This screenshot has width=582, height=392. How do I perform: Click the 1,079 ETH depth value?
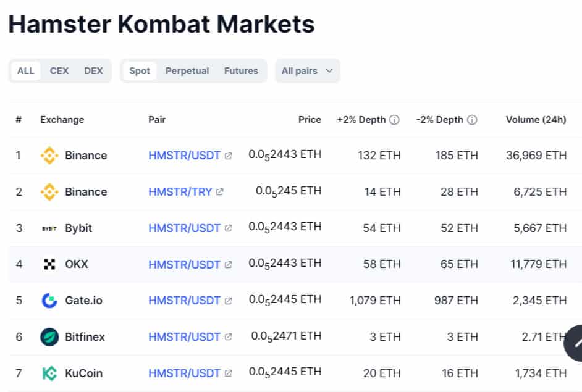pos(375,301)
